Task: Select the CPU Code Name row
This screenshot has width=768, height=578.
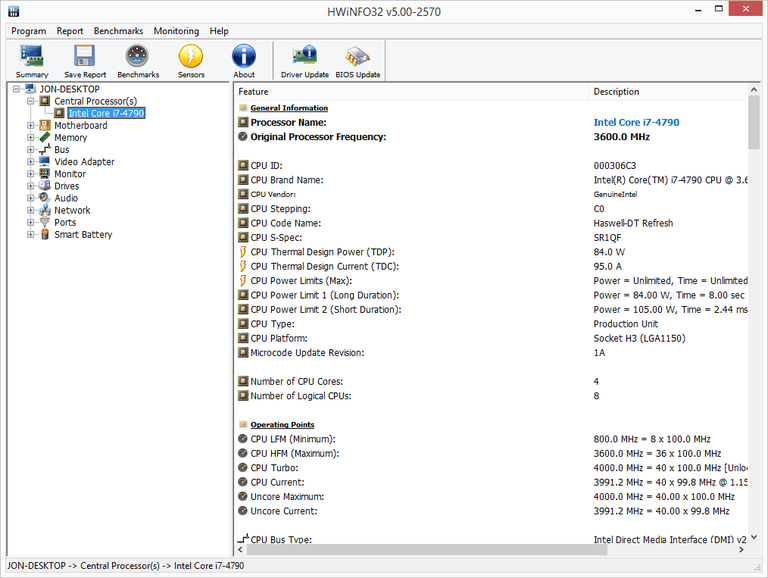Action: pyautogui.click(x=492, y=223)
